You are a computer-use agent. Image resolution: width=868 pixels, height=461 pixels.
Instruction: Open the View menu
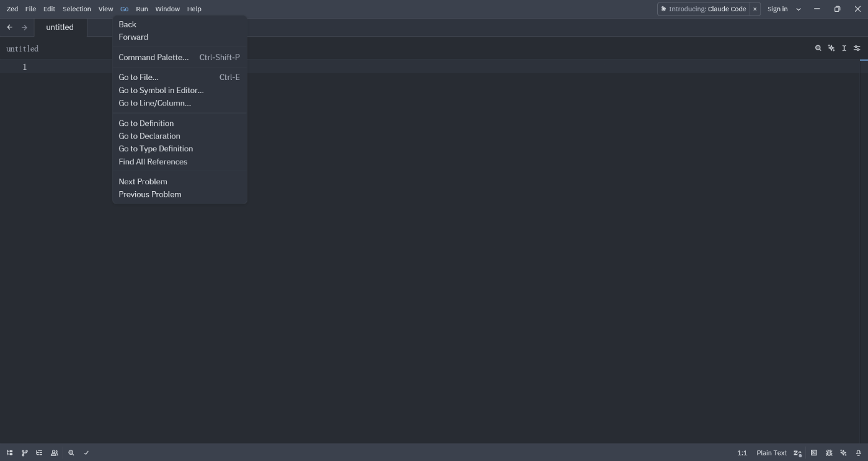(x=106, y=9)
